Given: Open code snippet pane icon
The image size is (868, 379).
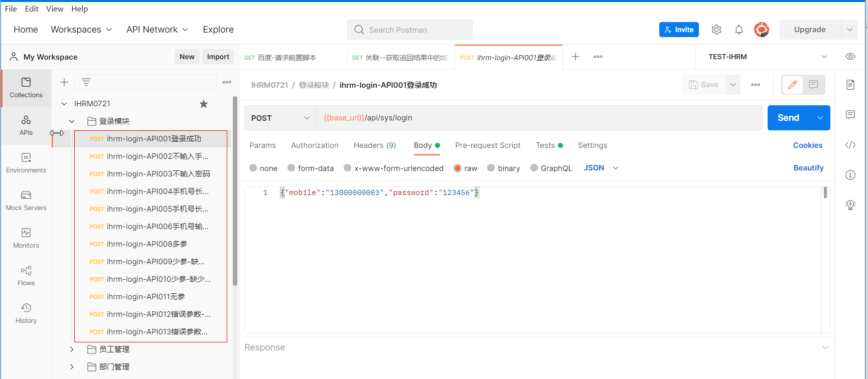Looking at the screenshot, I should tap(850, 145).
